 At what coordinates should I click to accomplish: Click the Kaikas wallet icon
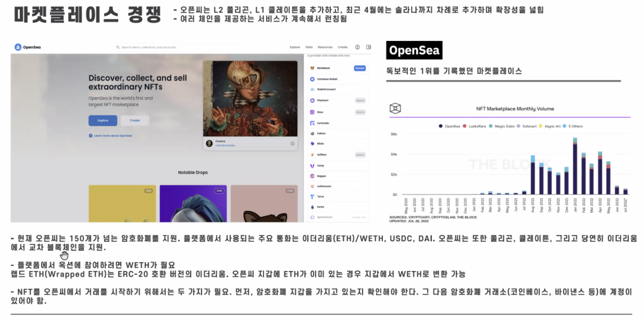(x=312, y=133)
